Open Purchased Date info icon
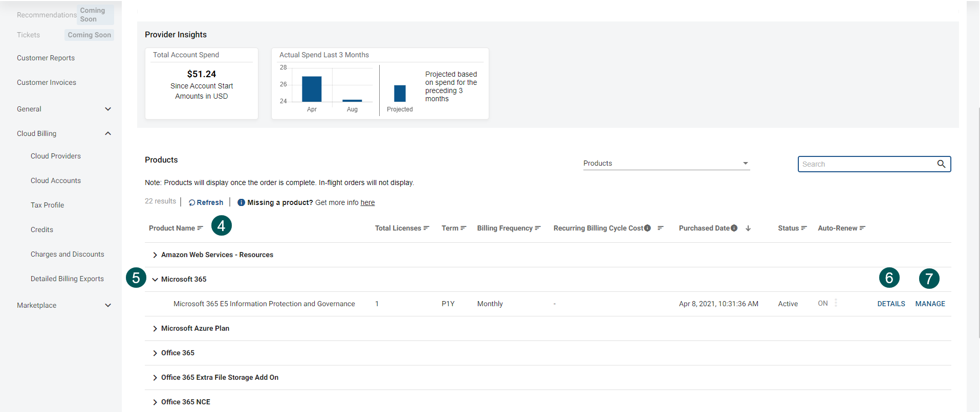The width and height of the screenshot is (980, 412). [734, 228]
